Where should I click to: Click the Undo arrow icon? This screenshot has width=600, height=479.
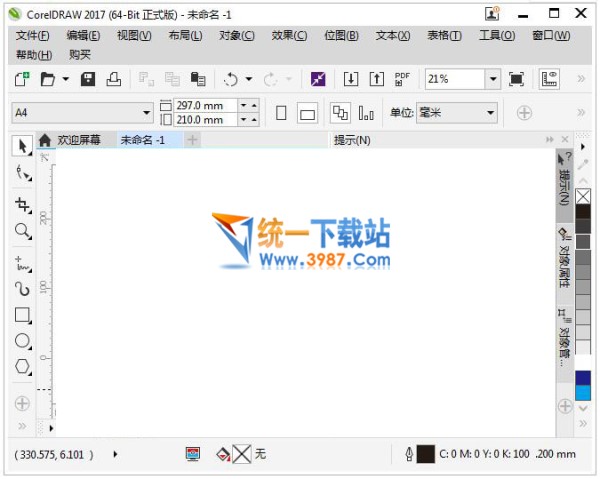pyautogui.click(x=231, y=79)
